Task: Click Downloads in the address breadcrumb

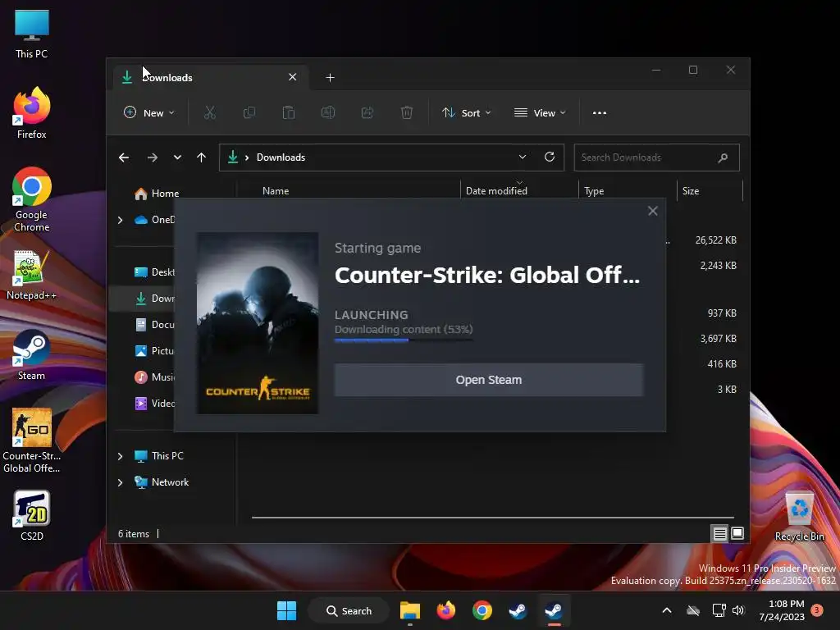Action: [281, 157]
